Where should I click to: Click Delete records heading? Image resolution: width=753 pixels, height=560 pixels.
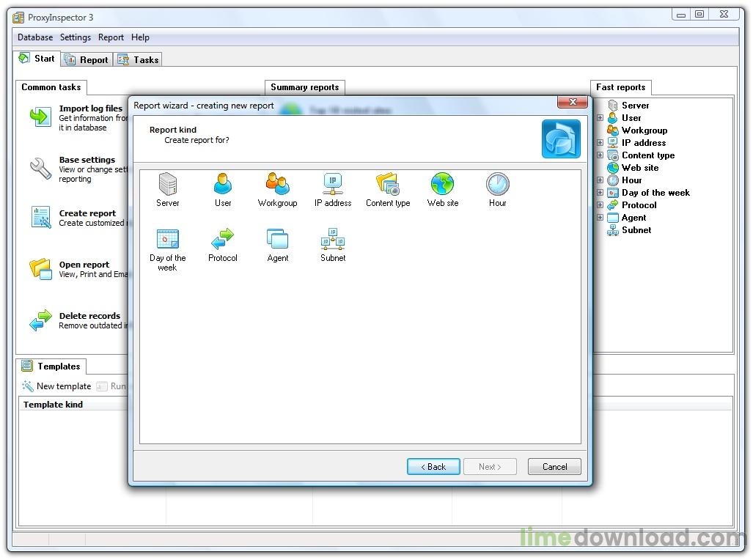pos(89,316)
